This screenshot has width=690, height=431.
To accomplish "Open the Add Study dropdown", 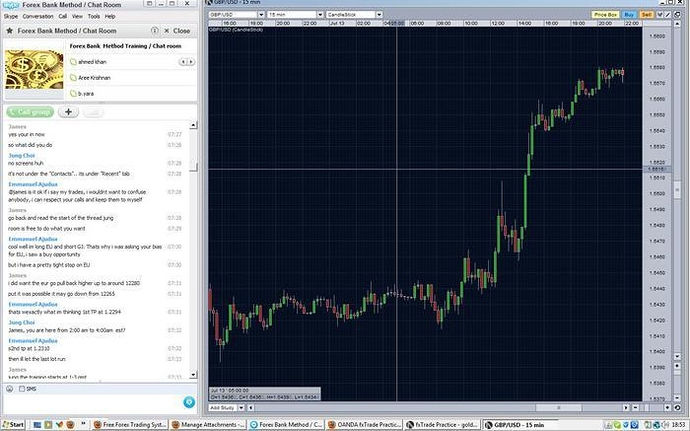I will click(226, 408).
